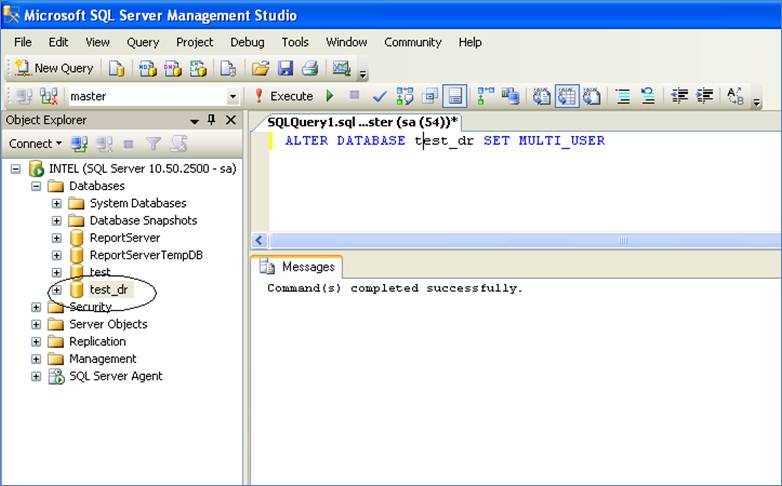Open the Community menu
This screenshot has width=782, height=486.
[x=412, y=42]
